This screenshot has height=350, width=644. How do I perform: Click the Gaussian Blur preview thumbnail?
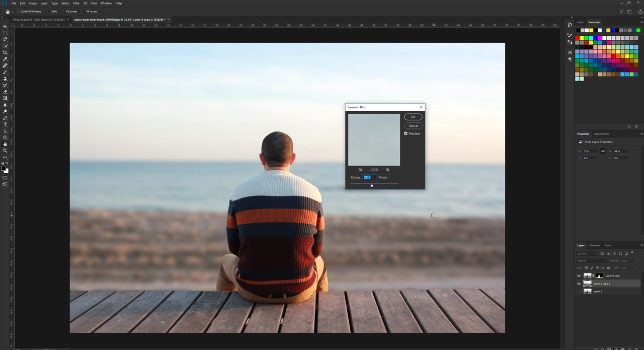[374, 139]
